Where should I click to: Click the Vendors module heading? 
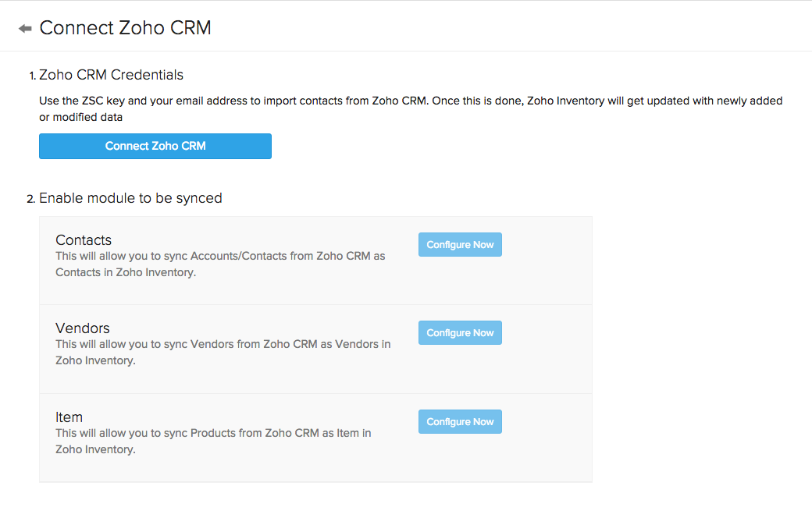point(82,328)
